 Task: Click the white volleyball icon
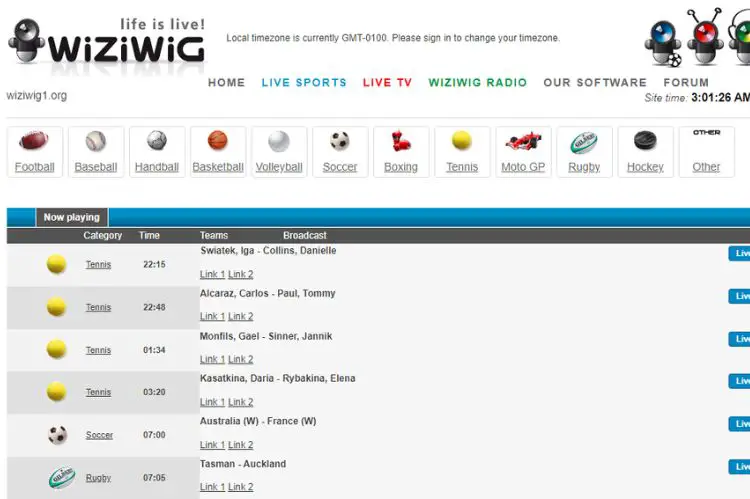tap(279, 141)
